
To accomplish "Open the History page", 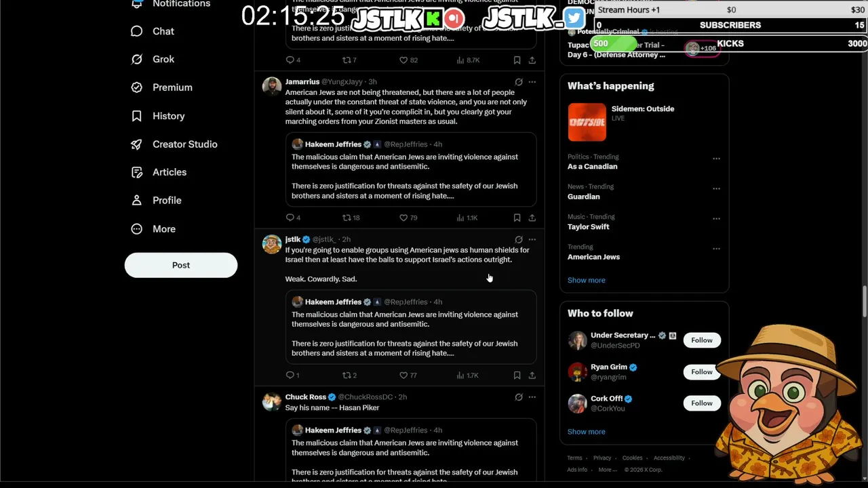I will pyautogui.click(x=158, y=116).
